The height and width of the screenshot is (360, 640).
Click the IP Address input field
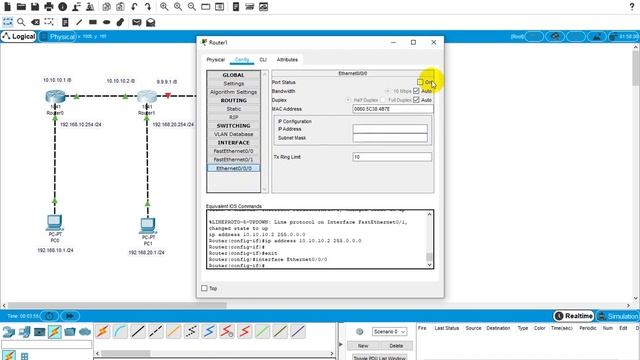390,129
